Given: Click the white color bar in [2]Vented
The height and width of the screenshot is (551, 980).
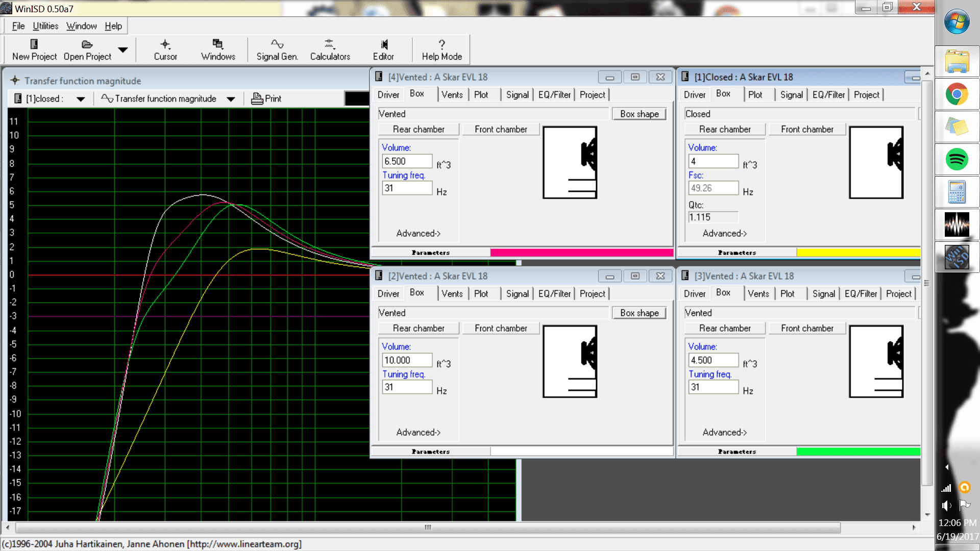Looking at the screenshot, I should pos(581,452).
